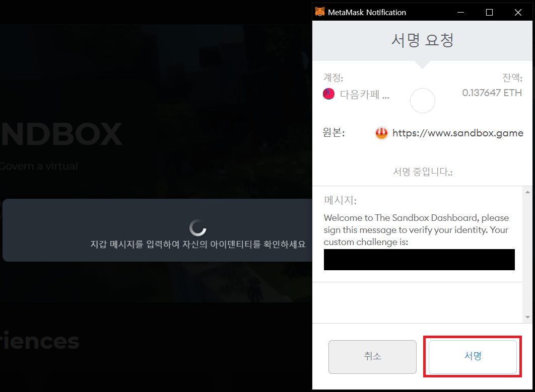The width and height of the screenshot is (535, 392).
Task: Click the 메시지: label
Action: (340, 200)
